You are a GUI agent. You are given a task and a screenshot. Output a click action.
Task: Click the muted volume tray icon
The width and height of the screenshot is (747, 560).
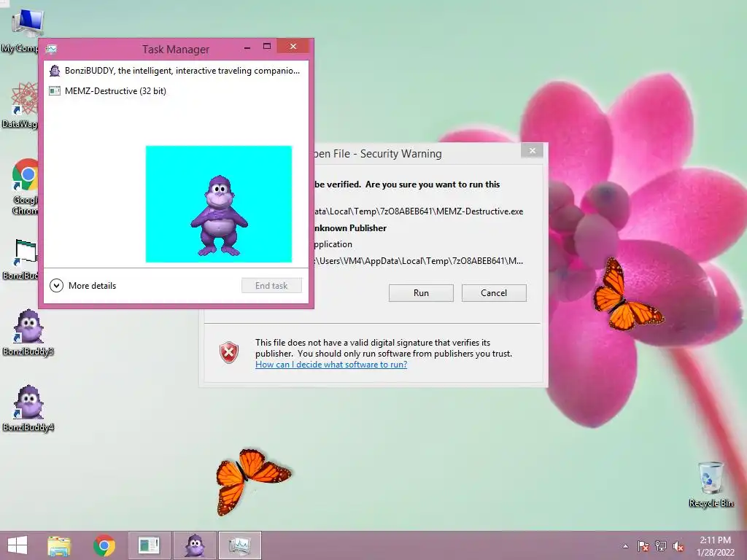pos(678,546)
